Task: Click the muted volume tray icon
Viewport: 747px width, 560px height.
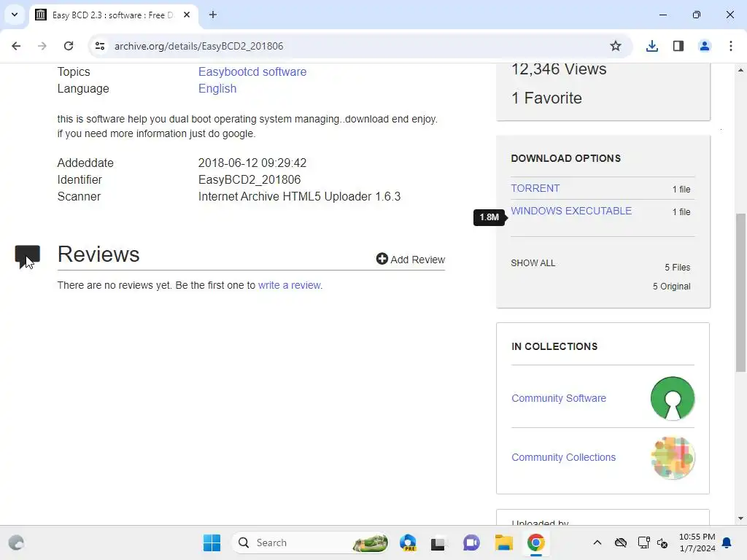Action: (x=662, y=542)
